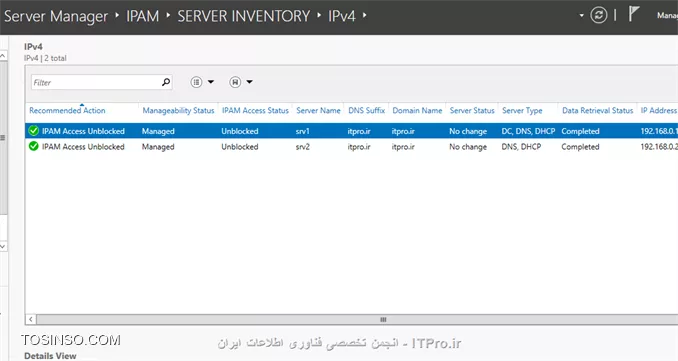The image size is (678, 361).
Task: Expand breadcrumb arrow after IPv4
Action: click(365, 15)
